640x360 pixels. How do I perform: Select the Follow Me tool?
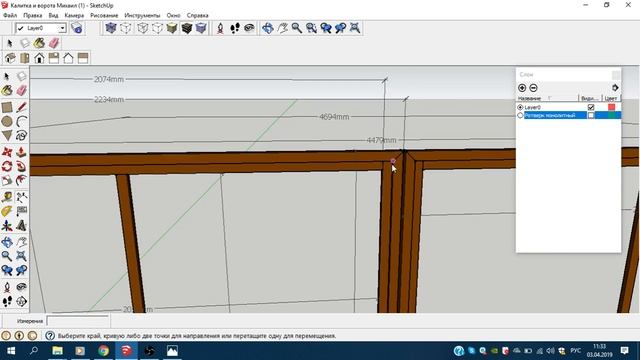[x=22, y=166]
